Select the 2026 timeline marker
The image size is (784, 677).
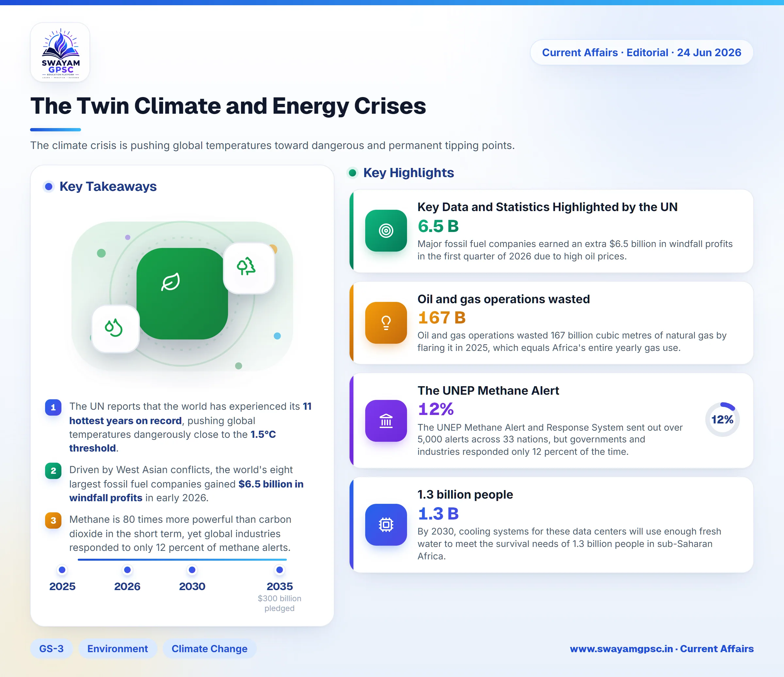(127, 570)
